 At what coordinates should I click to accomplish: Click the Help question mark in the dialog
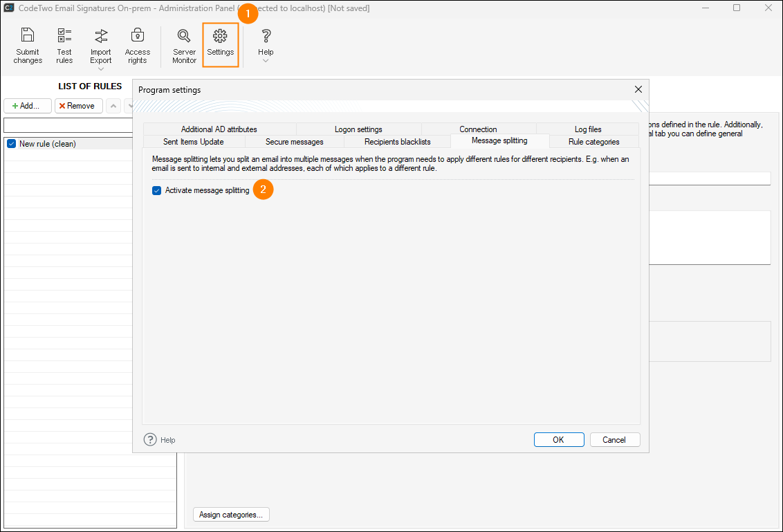151,440
